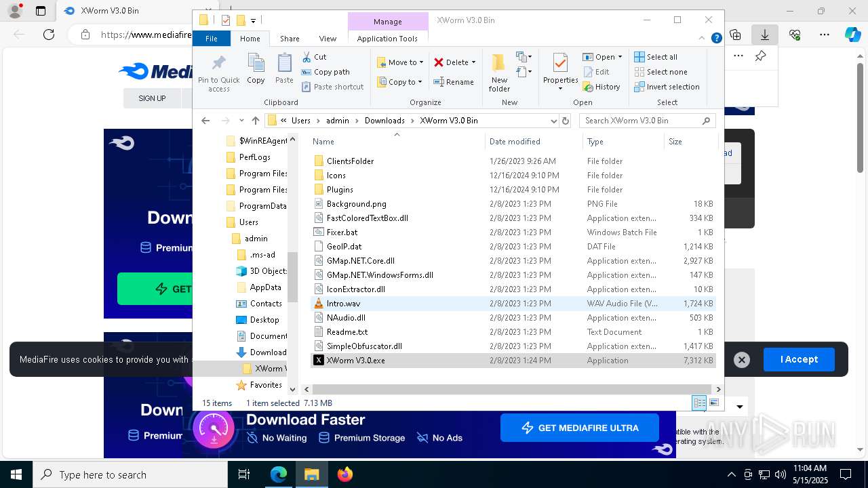
Task: Go up one folder level arrow
Action: pos(255,121)
